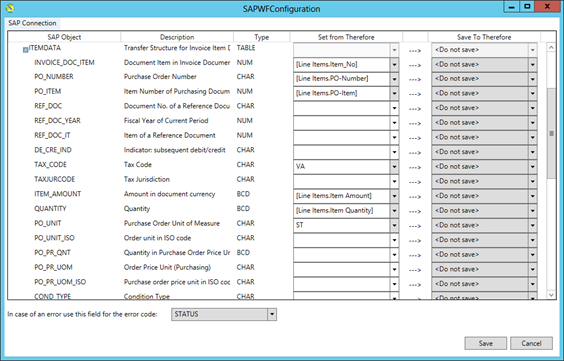This screenshot has height=361, width=564.
Task: Select the INVOICE_DOC_ITEM row label
Action: (x=64, y=63)
